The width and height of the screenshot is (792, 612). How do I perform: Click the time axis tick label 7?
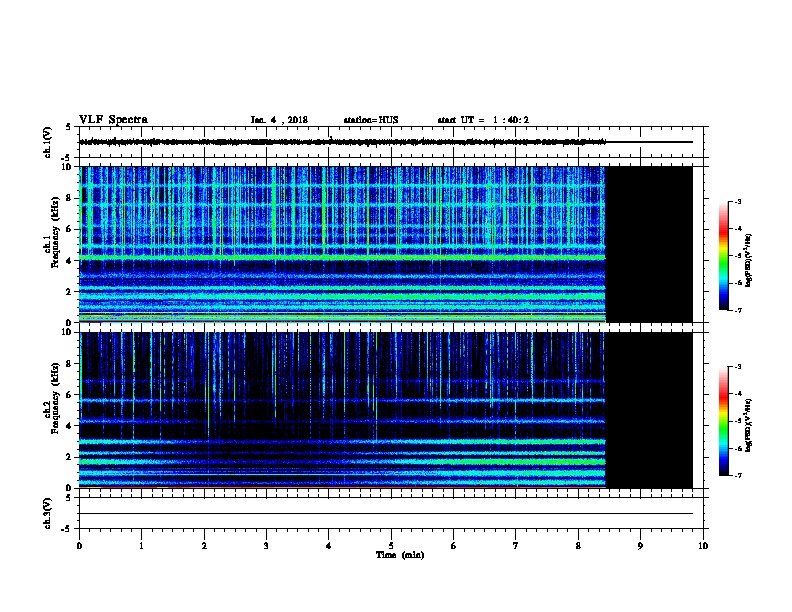[516, 546]
